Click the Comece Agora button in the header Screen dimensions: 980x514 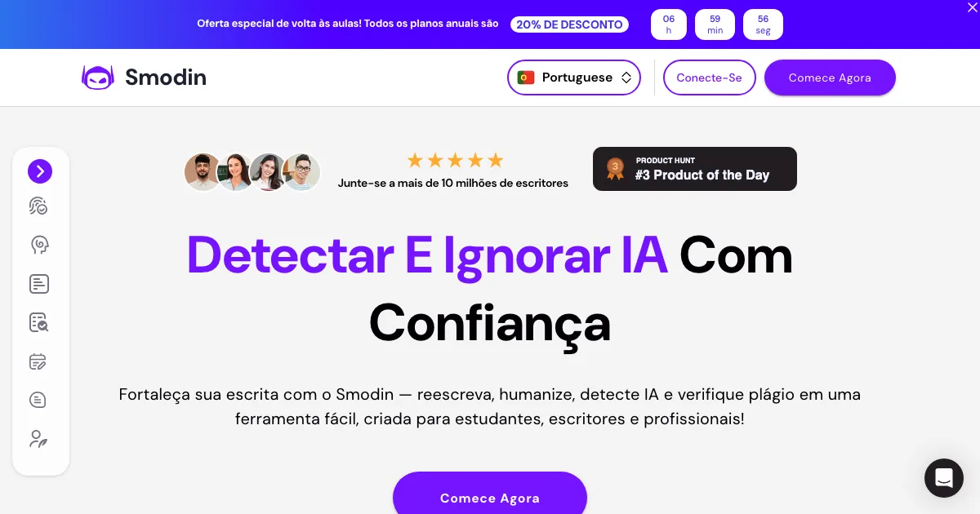pos(830,78)
